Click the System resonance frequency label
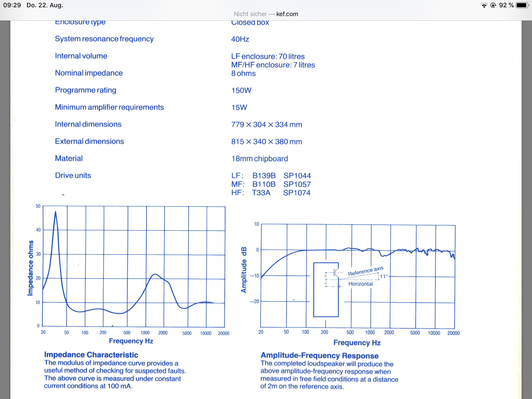Viewport: 532px width, 399px height. (104, 39)
